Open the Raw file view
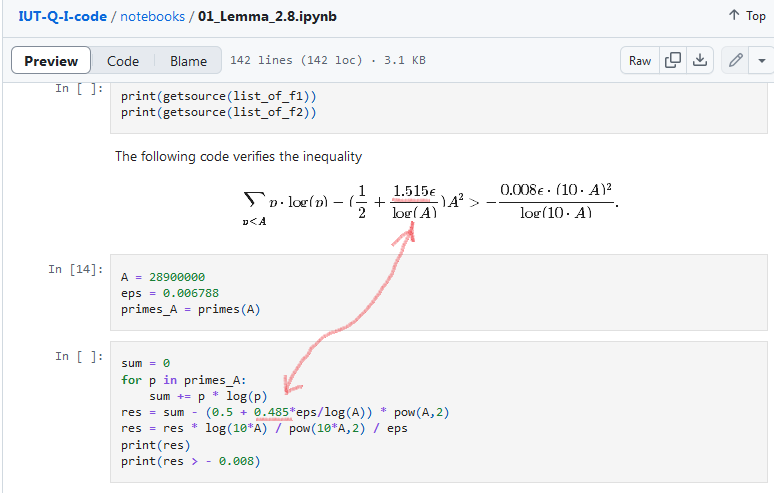This screenshot has height=493, width=774. point(640,60)
